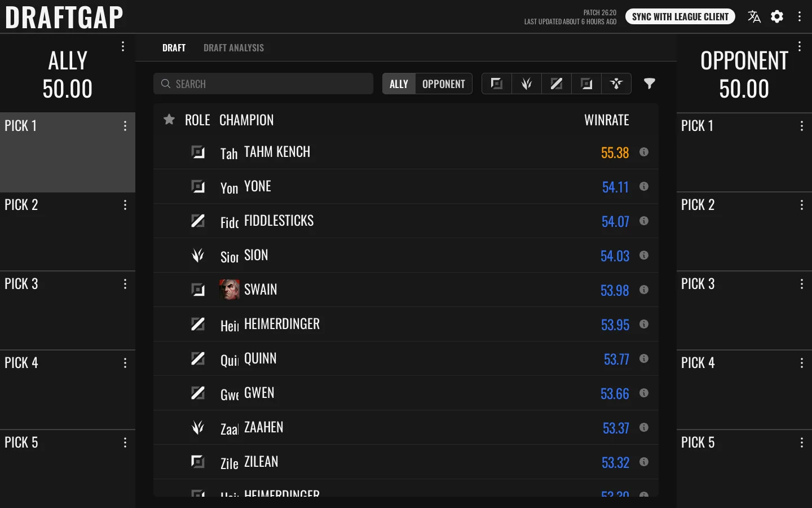Click Swain's champion portrait
This screenshot has height=508, width=812.
(x=230, y=290)
